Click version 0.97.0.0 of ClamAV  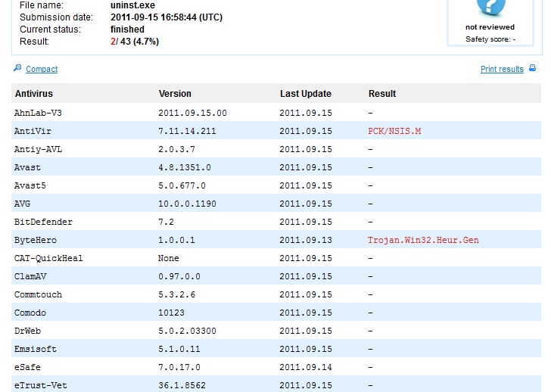(179, 276)
